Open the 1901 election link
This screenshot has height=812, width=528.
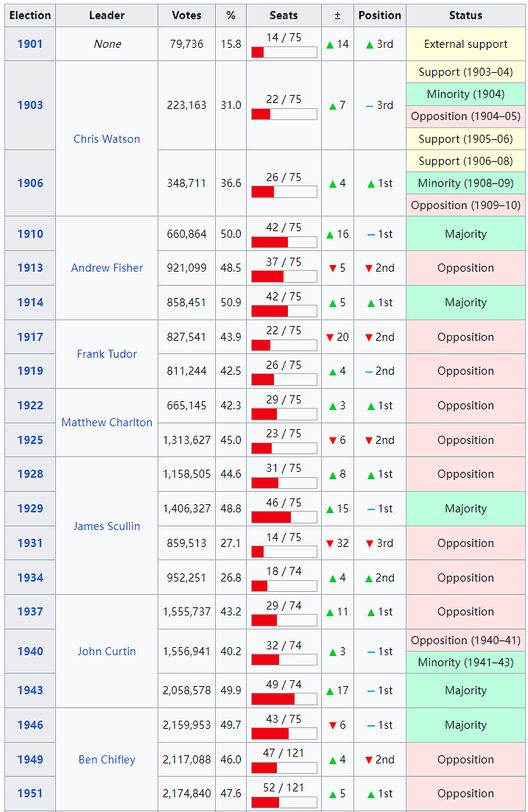[x=30, y=44]
